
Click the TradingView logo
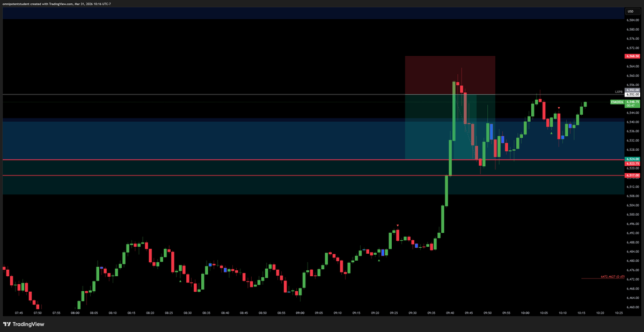[x=24, y=324]
